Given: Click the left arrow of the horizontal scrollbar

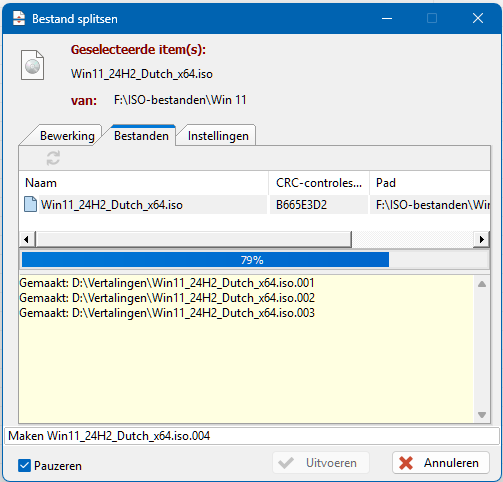Looking at the screenshot, I should point(26,239).
